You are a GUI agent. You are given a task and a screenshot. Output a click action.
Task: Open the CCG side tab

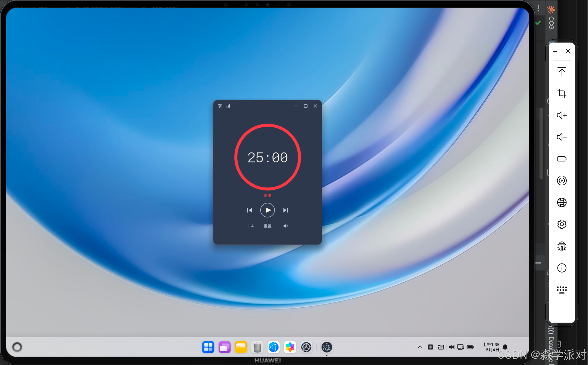(x=551, y=18)
